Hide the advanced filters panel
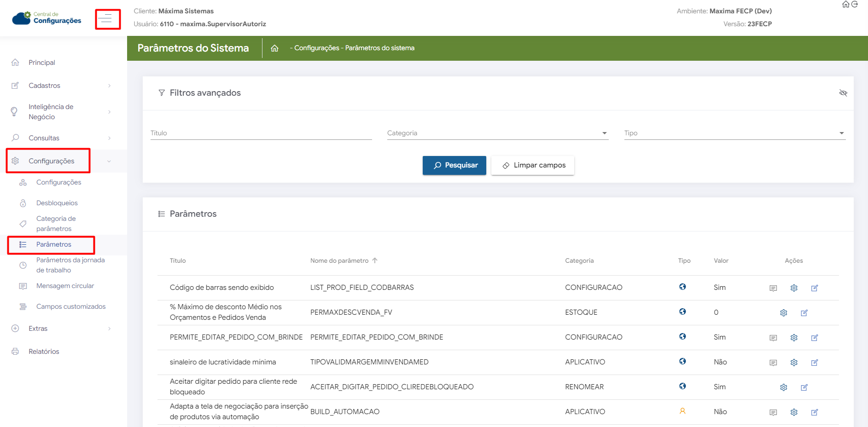Viewport: 868px width, 427px height. 843,93
